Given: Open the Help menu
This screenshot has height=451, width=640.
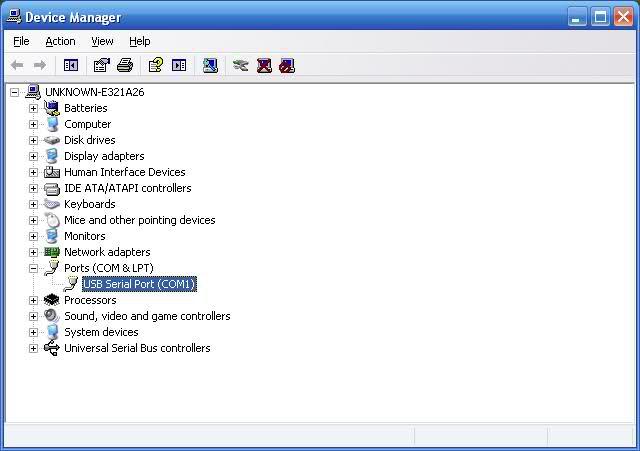Looking at the screenshot, I should (x=140, y=41).
